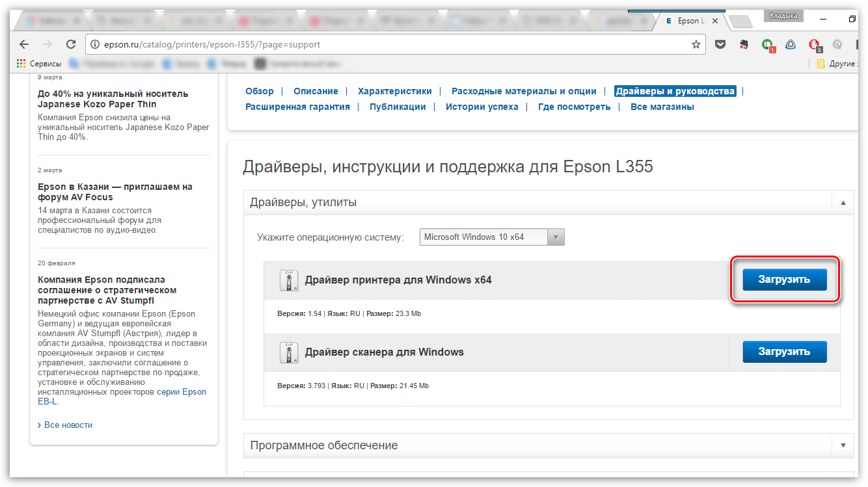The height and width of the screenshot is (487, 868).
Task: Close the Epson L355 browser tab
Action: coord(714,20)
